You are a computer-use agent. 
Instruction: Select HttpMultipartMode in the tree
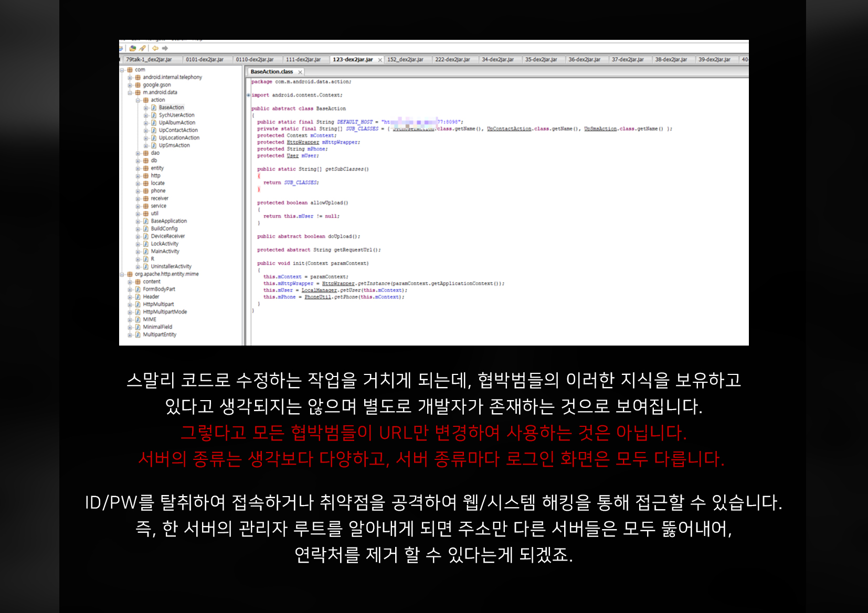click(165, 312)
